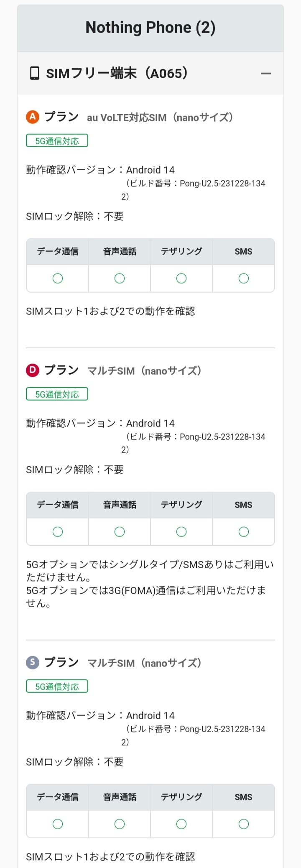Click the gray S plan icon
301x868 pixels.
33,662
